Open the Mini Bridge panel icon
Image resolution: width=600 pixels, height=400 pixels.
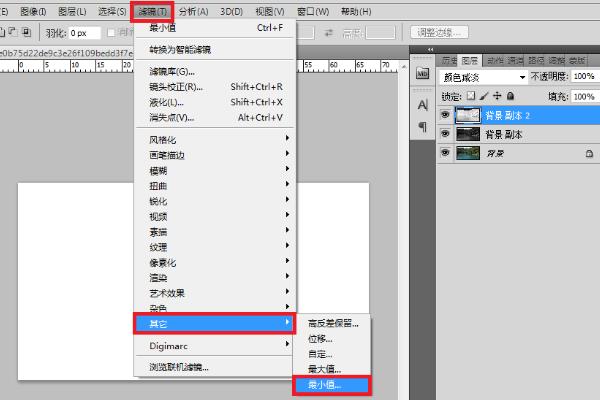[422, 73]
